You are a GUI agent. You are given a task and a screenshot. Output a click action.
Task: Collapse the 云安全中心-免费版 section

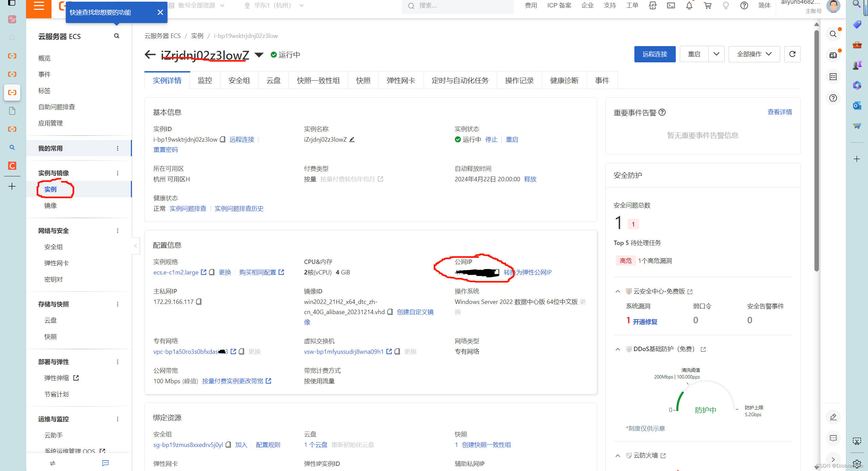tap(618, 291)
